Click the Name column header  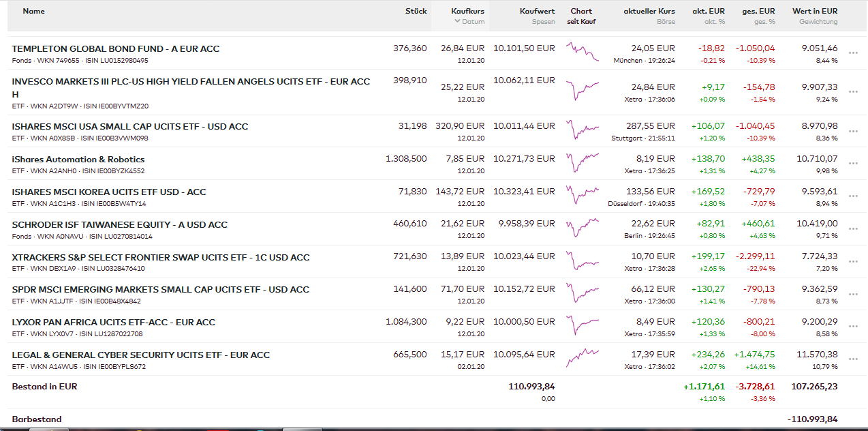33,11
